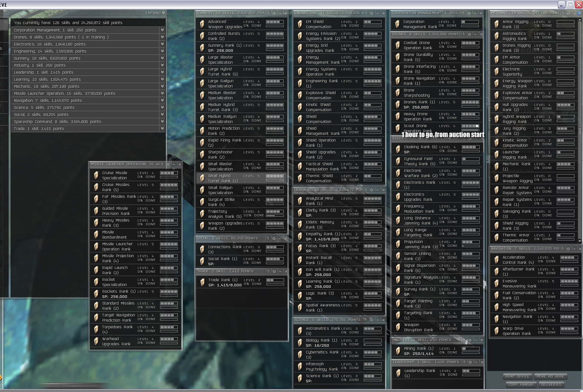This screenshot has height=392, width=583.
Task: Open Deliveries
Action: (x=551, y=385)
